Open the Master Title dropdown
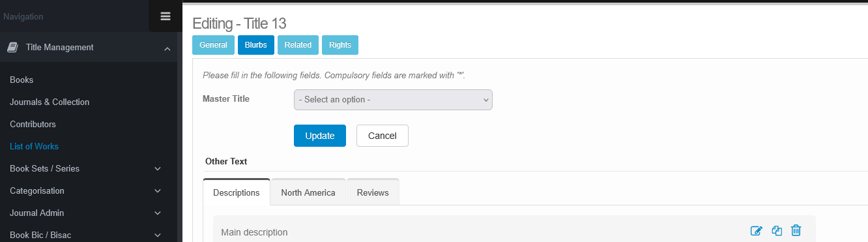 [x=393, y=100]
